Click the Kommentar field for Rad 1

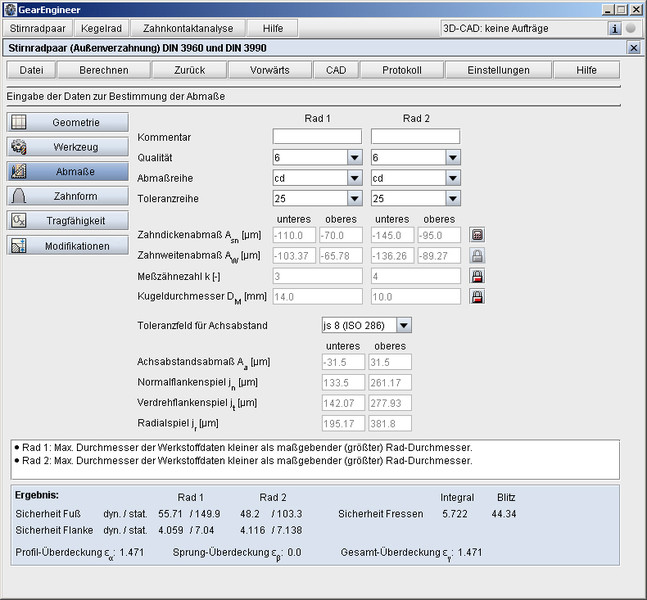coord(317,136)
